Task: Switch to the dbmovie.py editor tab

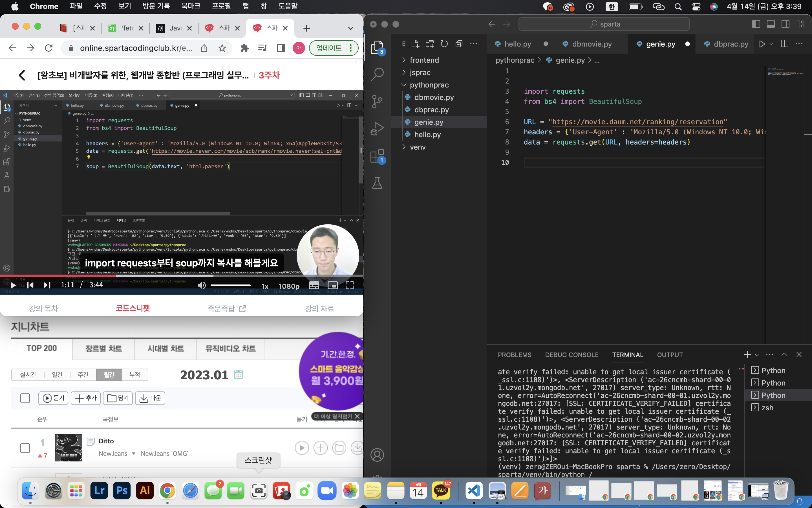Action: [x=592, y=44]
